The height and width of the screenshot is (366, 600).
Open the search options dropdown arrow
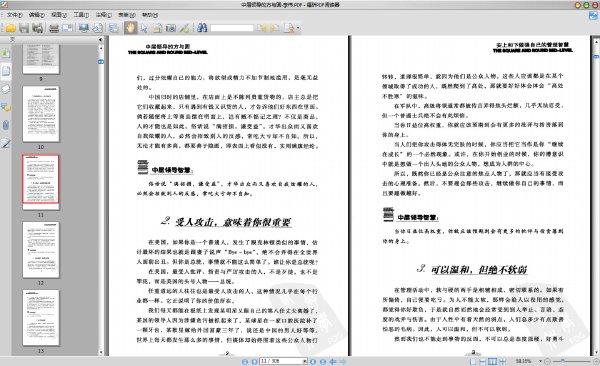pyautogui.click(x=298, y=28)
